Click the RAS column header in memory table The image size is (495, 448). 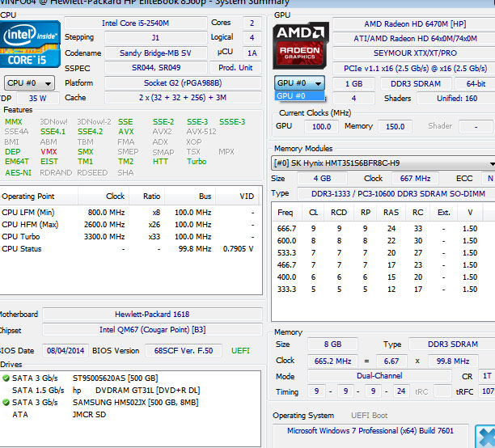[391, 213]
